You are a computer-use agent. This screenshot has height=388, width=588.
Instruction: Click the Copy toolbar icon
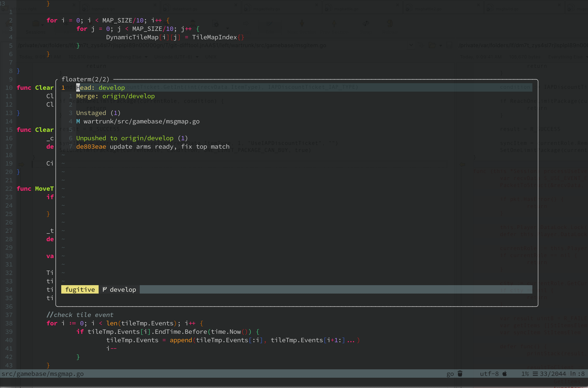tap(246, 24)
